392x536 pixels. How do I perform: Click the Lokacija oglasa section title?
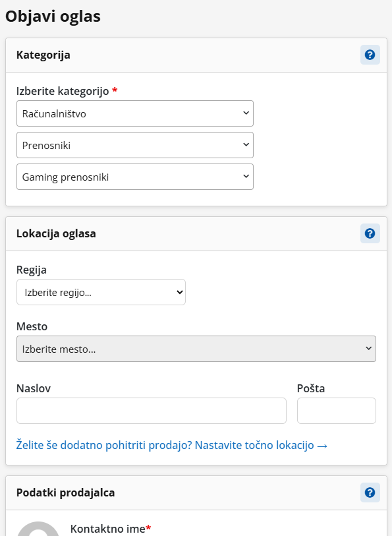pyautogui.click(x=56, y=233)
